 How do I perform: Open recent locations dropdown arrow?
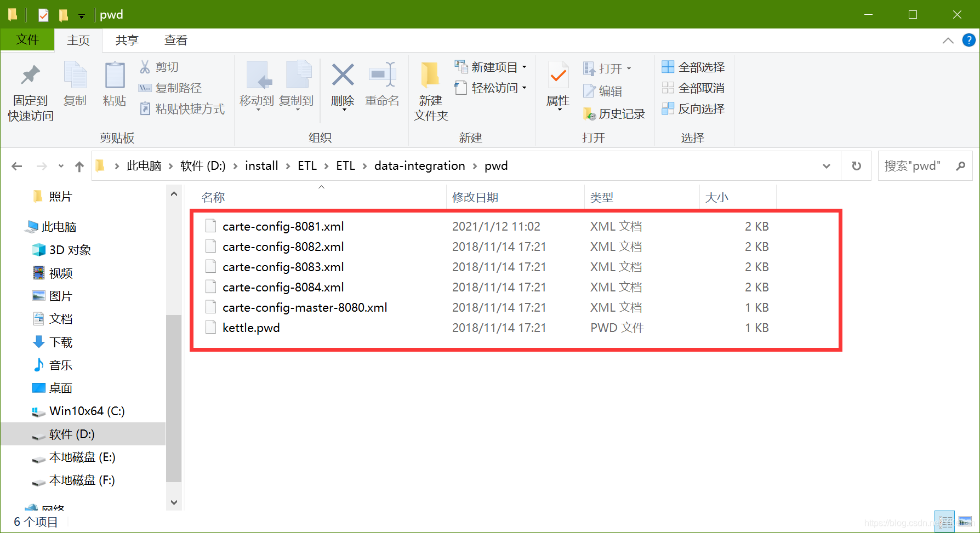61,166
